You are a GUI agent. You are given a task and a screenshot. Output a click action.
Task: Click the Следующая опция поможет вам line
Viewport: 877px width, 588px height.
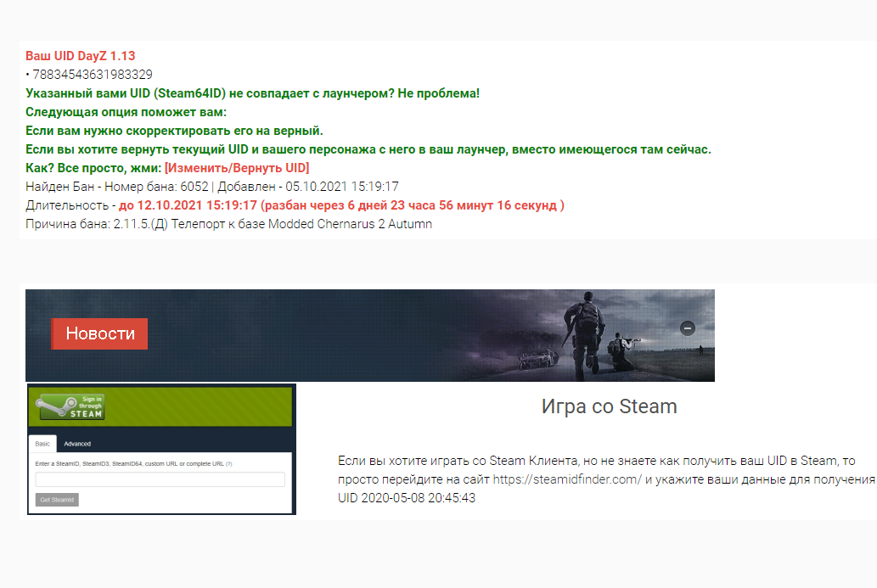click(x=126, y=112)
